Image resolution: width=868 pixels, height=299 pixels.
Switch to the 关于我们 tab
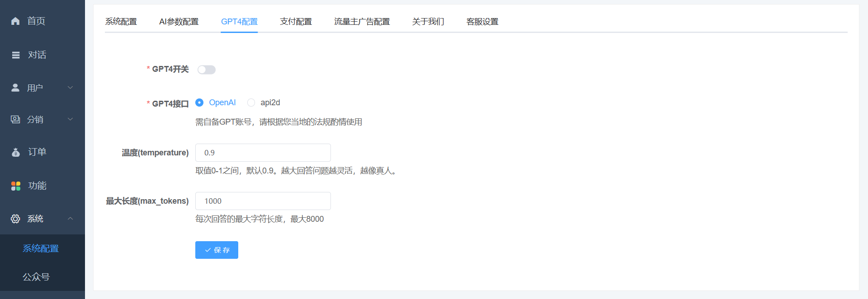[428, 22]
